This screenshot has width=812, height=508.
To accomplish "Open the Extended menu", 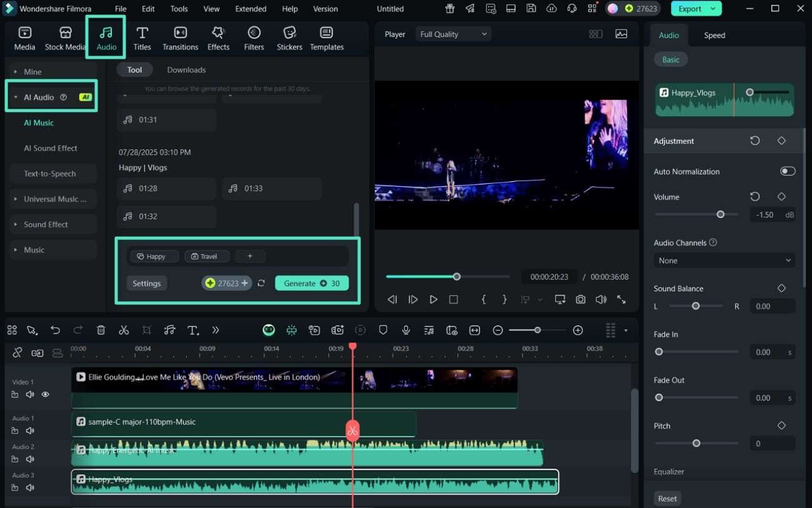I will 250,9.
